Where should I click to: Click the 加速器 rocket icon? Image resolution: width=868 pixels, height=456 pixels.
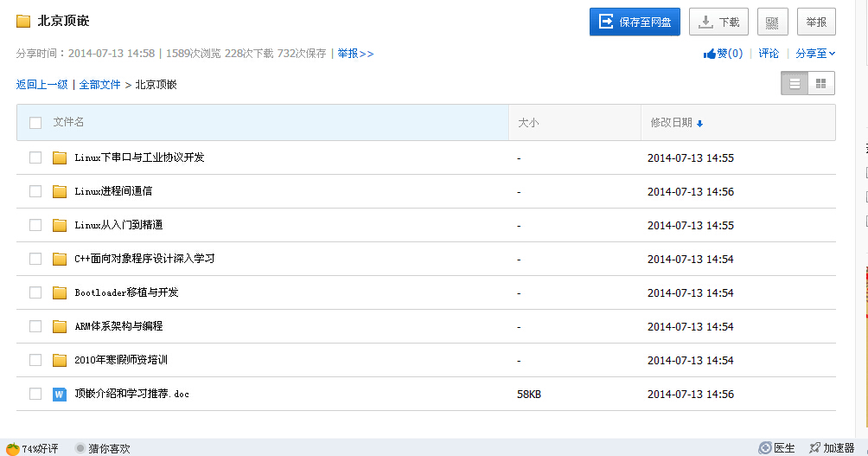coord(814,448)
